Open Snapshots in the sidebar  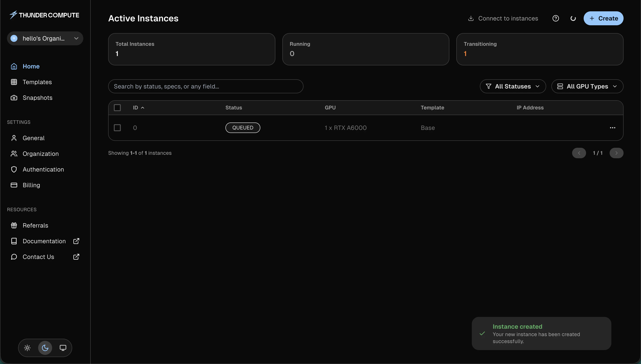tap(45, 97)
